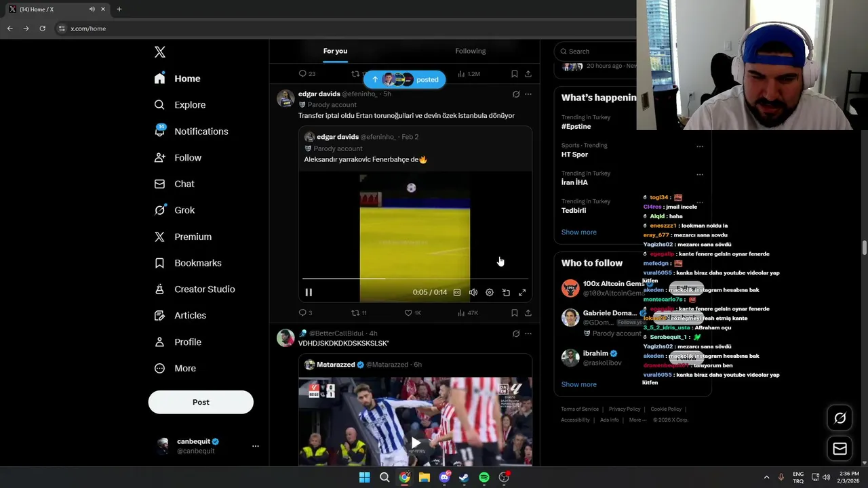The width and height of the screenshot is (868, 488).
Task: Show hidden system tray icons
Action: tap(766, 477)
